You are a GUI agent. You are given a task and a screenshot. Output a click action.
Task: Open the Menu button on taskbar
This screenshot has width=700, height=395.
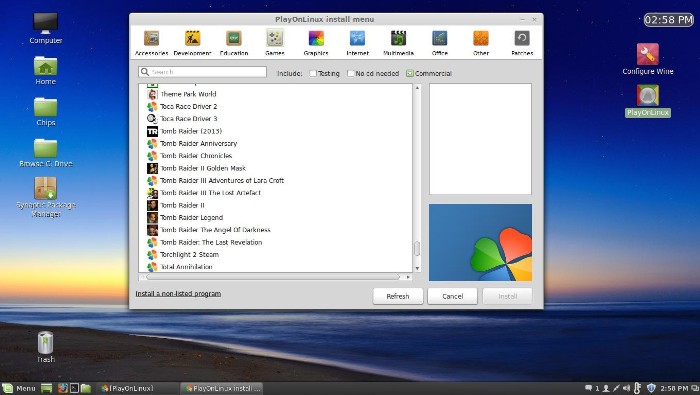(x=19, y=388)
